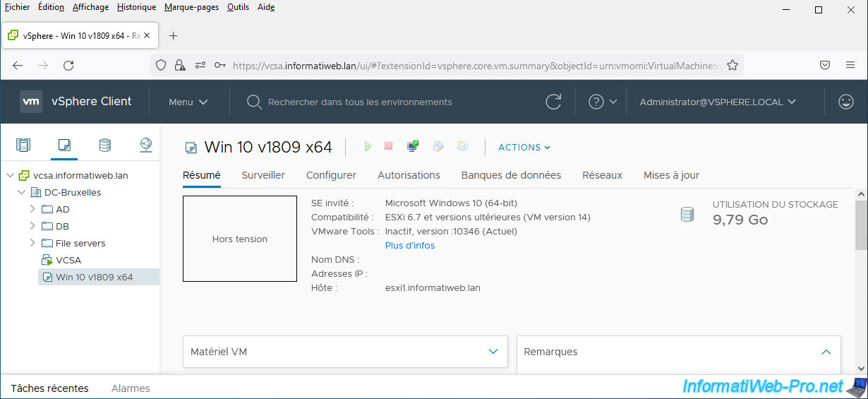Image resolution: width=868 pixels, height=399 pixels.
Task: Switch to VMs and Templates inventory view
Action: coord(64,145)
